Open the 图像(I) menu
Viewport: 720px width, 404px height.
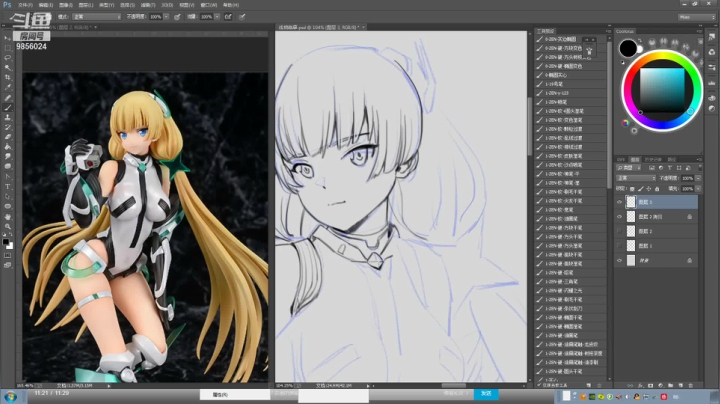click(66, 5)
